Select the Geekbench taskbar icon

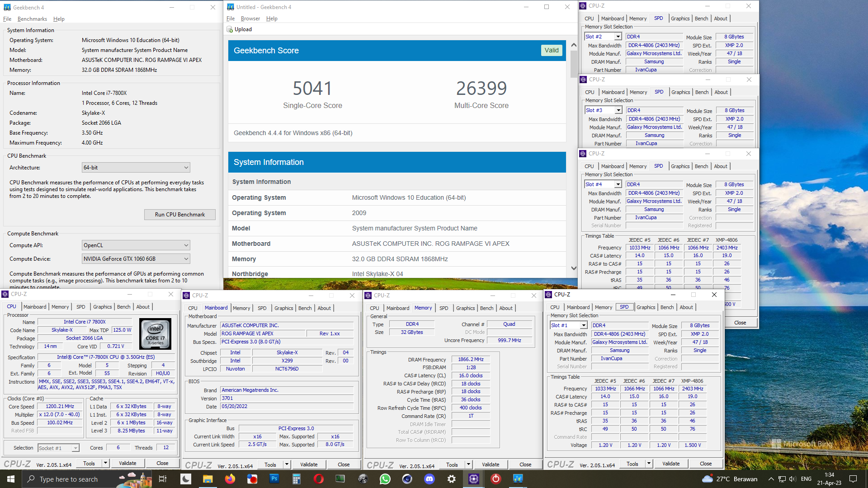pyautogui.click(x=518, y=479)
